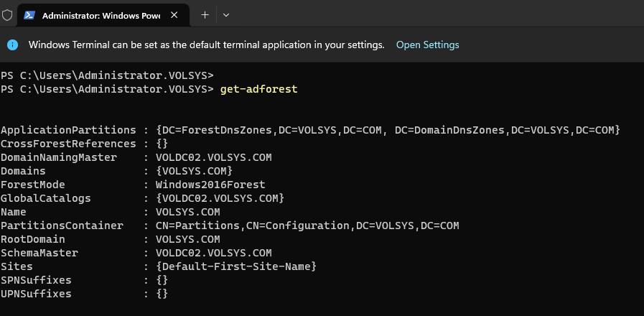Click the administrator shield icon
Image resolution: width=644 pixels, height=316 pixels.
pos(7,15)
